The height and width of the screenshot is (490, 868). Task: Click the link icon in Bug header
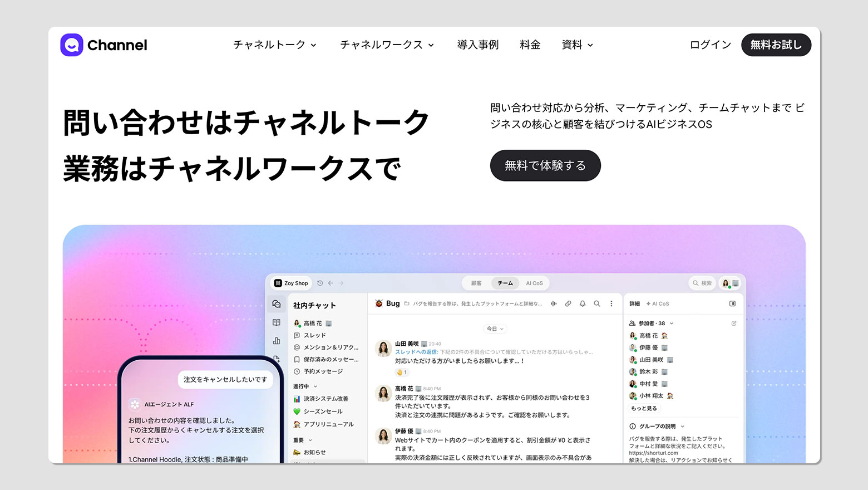tap(568, 303)
